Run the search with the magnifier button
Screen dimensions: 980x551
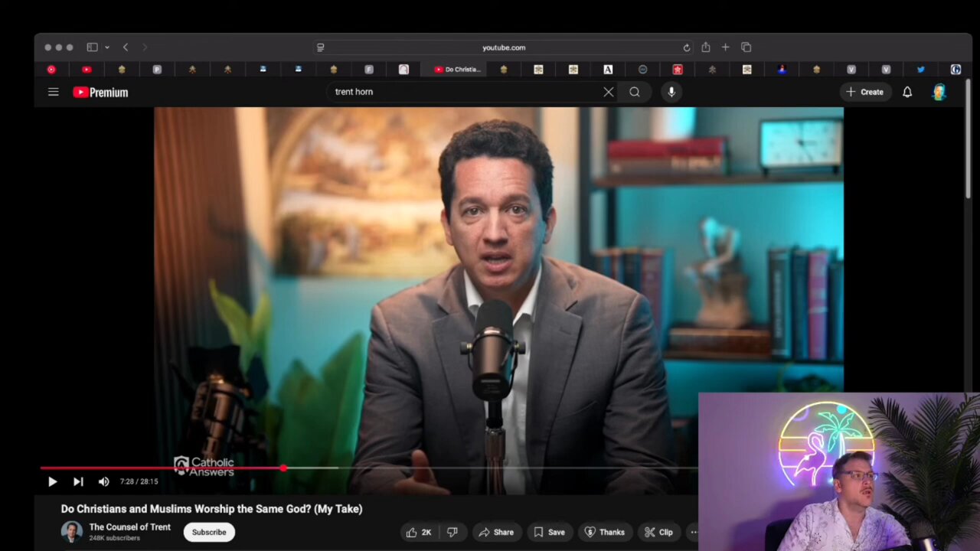click(635, 92)
